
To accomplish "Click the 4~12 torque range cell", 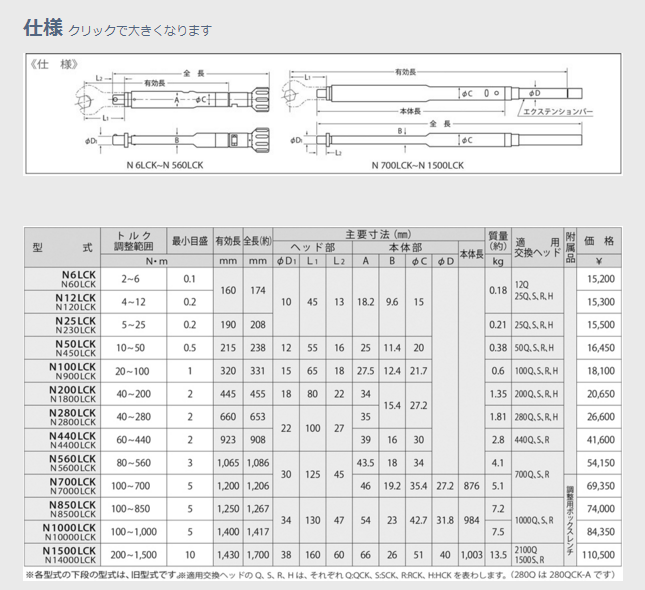I will [x=134, y=302].
